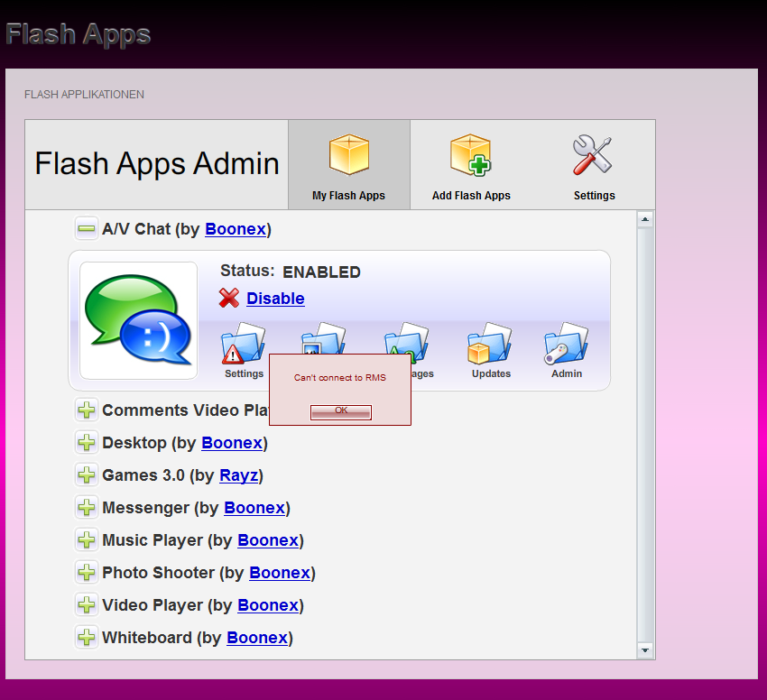Expand the Music Player section
The image size is (767, 700).
pyautogui.click(x=87, y=540)
